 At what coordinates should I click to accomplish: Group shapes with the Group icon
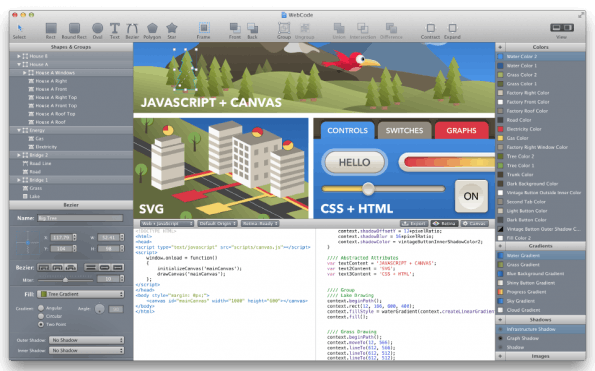(x=284, y=30)
